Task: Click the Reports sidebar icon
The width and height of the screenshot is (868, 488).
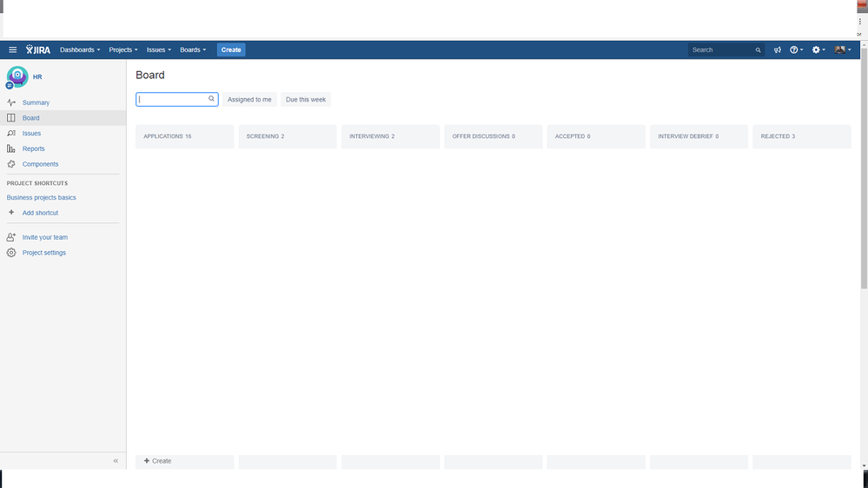Action: click(11, 148)
